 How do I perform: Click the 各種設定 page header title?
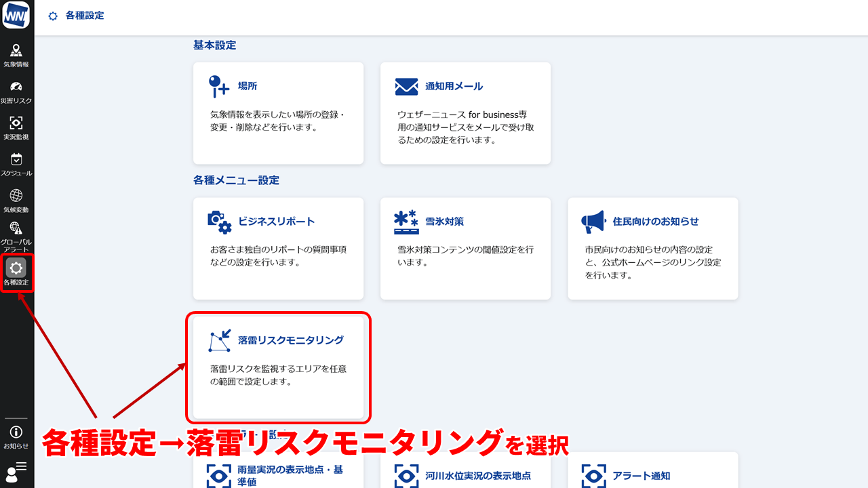tap(84, 16)
